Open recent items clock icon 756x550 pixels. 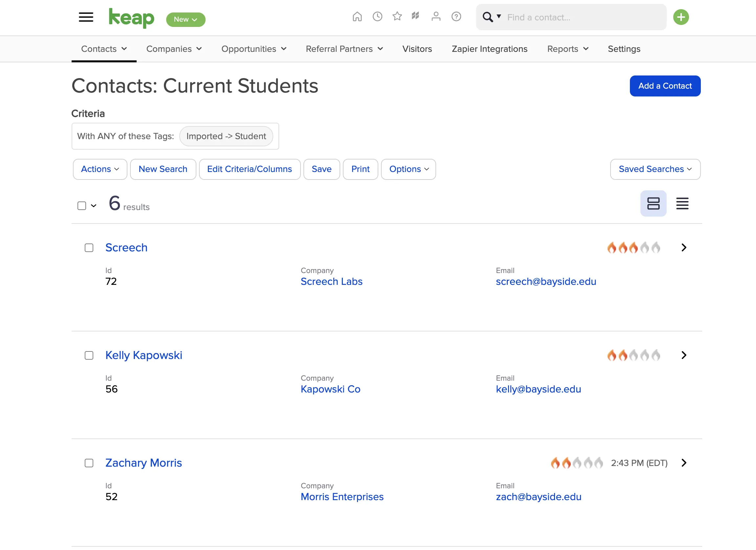point(377,17)
